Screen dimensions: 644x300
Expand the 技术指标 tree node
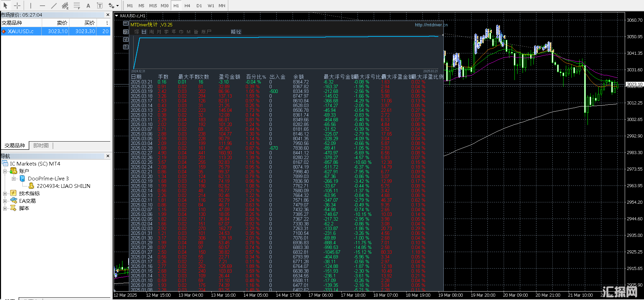point(5,194)
